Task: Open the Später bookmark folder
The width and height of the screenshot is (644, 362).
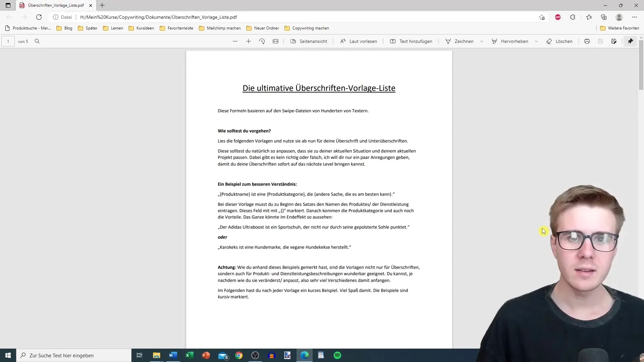Action: pyautogui.click(x=88, y=28)
